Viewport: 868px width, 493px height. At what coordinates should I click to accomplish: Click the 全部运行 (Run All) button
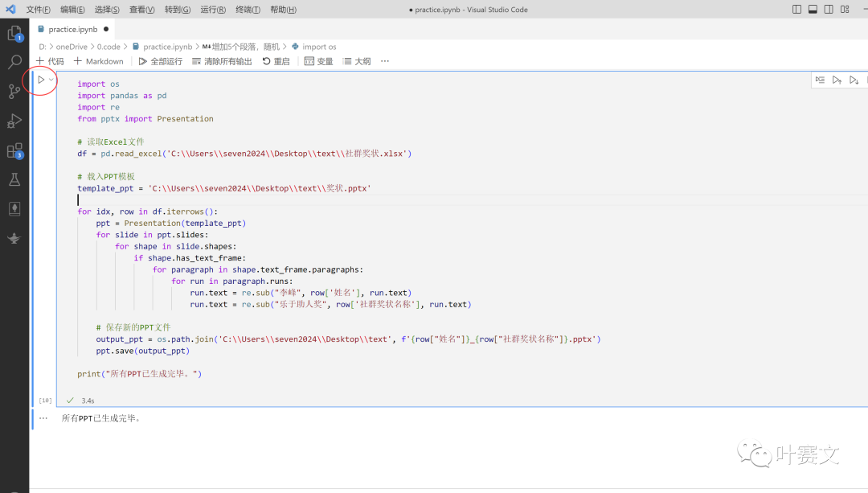click(x=161, y=61)
